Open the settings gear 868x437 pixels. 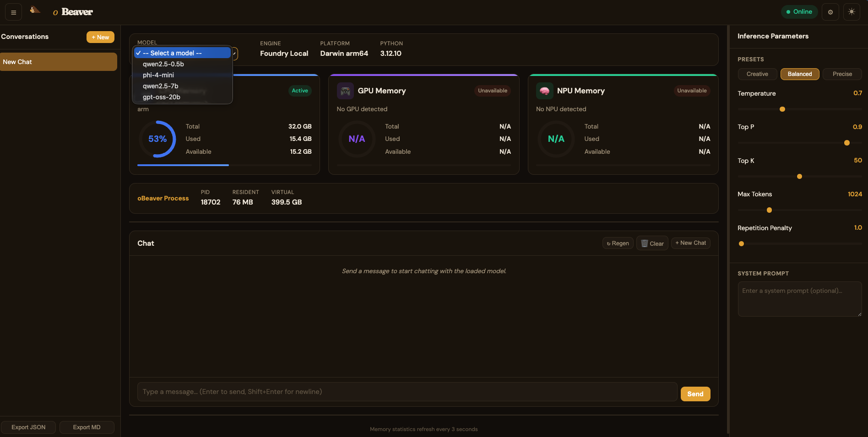pos(830,12)
